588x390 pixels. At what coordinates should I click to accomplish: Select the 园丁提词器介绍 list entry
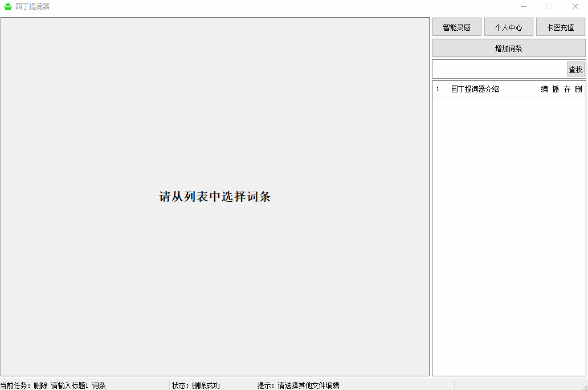[475, 89]
